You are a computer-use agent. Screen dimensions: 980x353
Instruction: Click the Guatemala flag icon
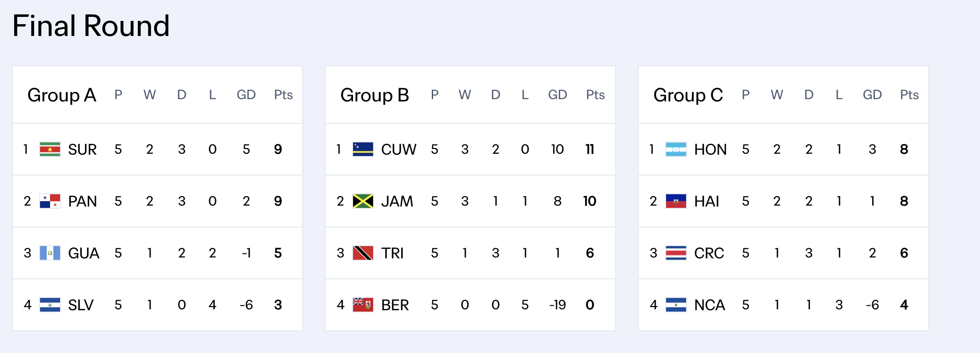pyautogui.click(x=50, y=253)
